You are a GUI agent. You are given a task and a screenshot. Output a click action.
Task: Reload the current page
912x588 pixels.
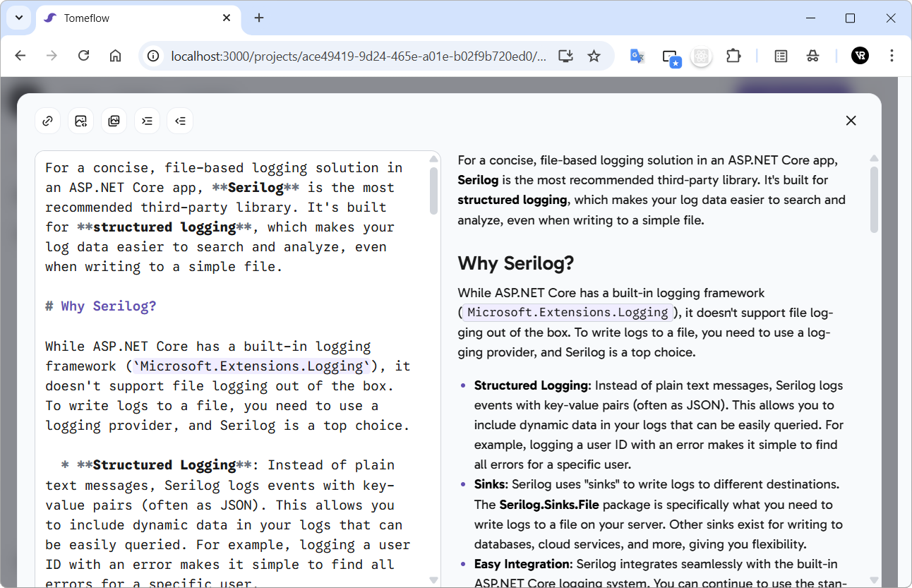pyautogui.click(x=83, y=56)
